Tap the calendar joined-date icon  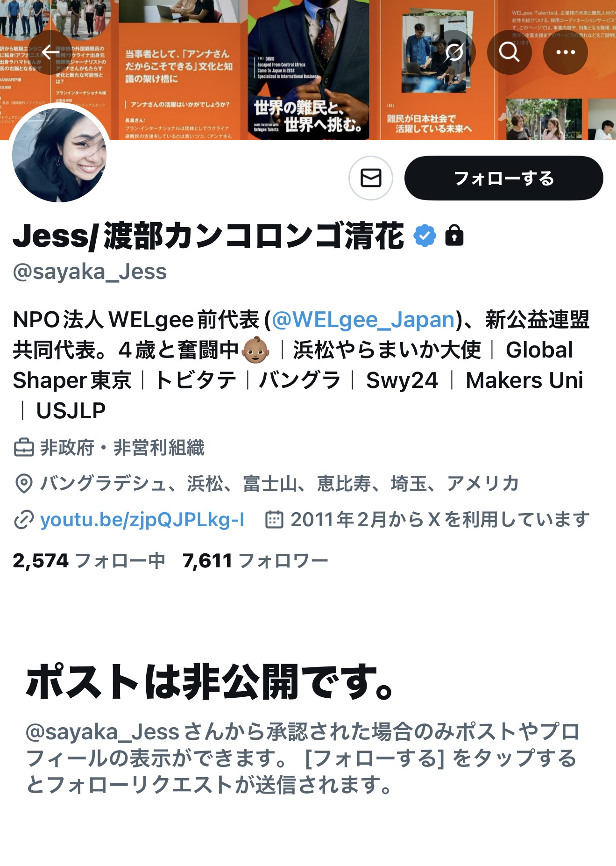(274, 520)
